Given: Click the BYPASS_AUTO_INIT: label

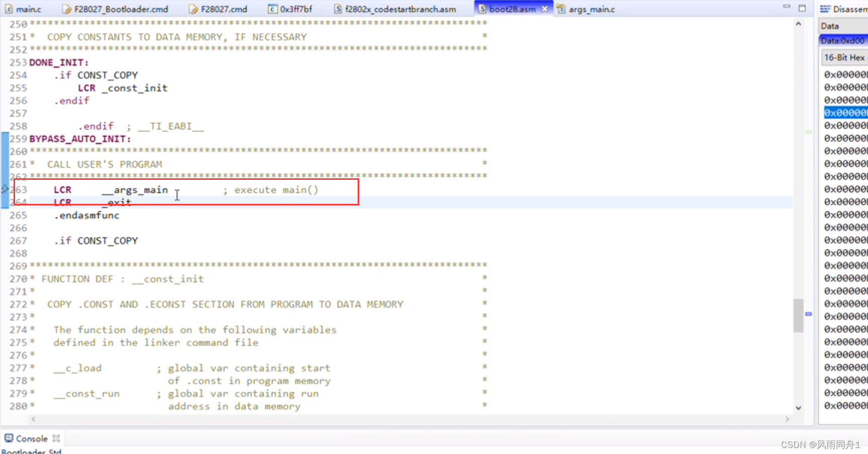Looking at the screenshot, I should click(x=80, y=139).
